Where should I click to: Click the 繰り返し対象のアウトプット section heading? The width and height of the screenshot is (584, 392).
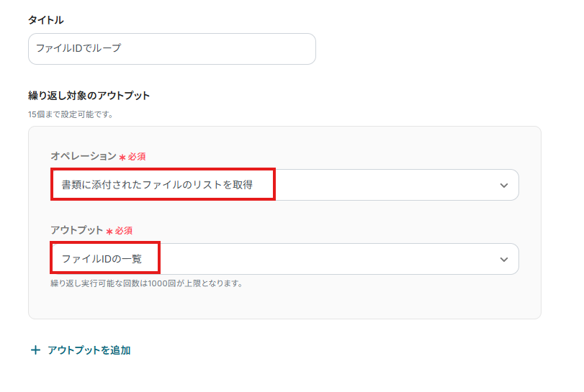coord(89,95)
